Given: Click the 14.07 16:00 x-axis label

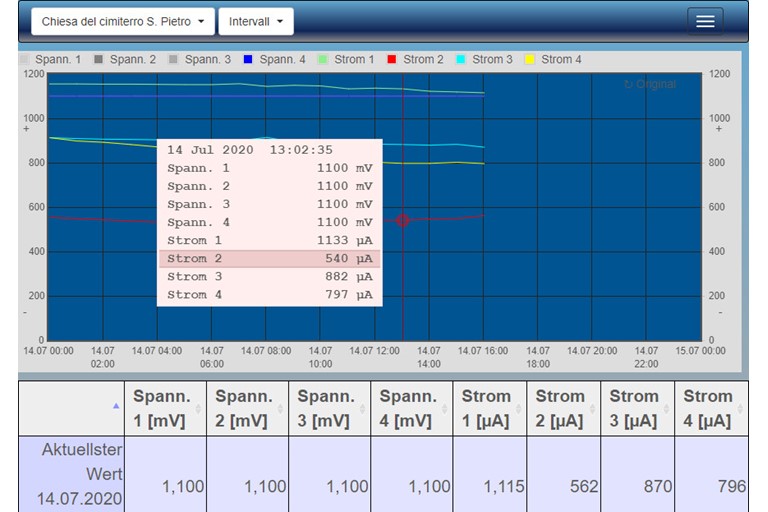Looking at the screenshot, I should coord(483,351).
